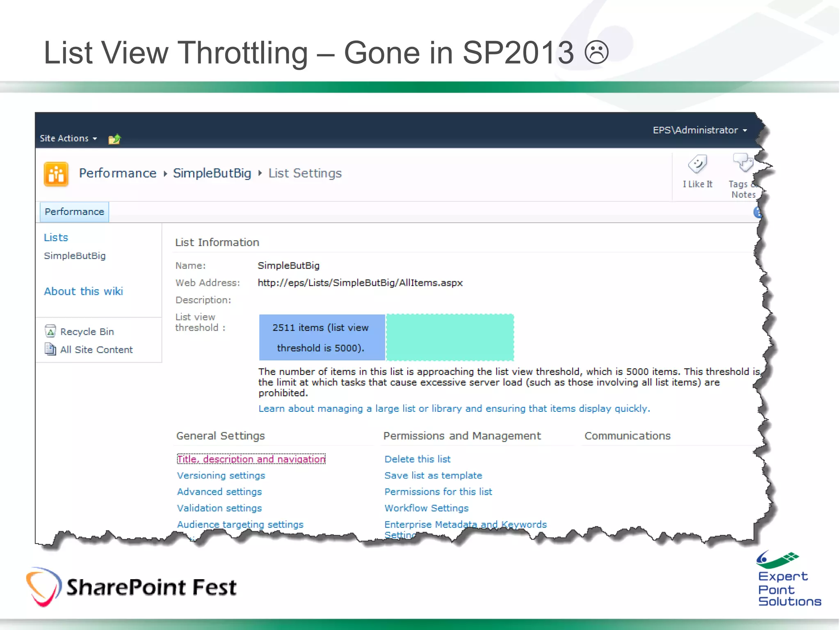This screenshot has width=840, height=630.
Task: Click Save list as template
Action: [433, 475]
